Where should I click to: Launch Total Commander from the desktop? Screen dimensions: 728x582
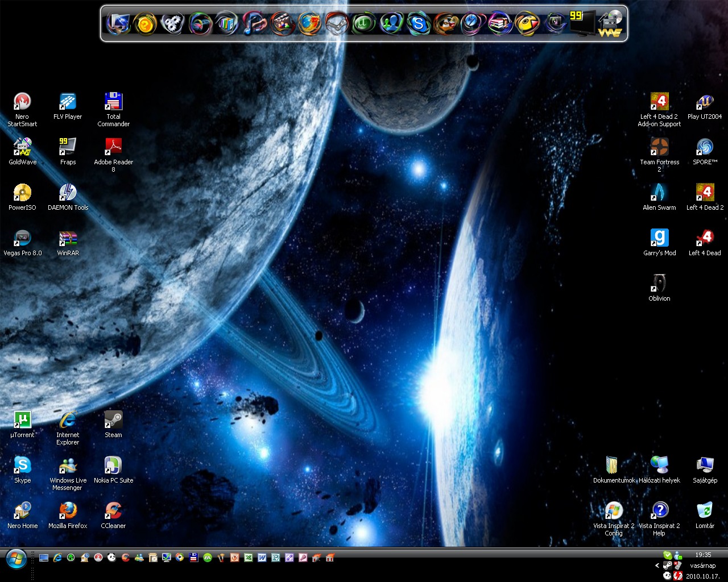click(x=113, y=102)
